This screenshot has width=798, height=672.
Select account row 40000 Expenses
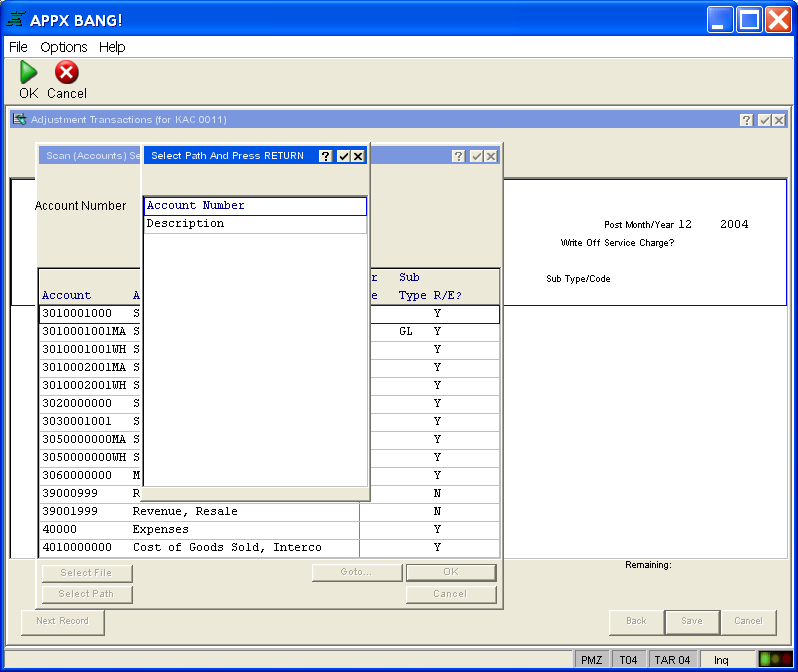[x=160, y=530]
